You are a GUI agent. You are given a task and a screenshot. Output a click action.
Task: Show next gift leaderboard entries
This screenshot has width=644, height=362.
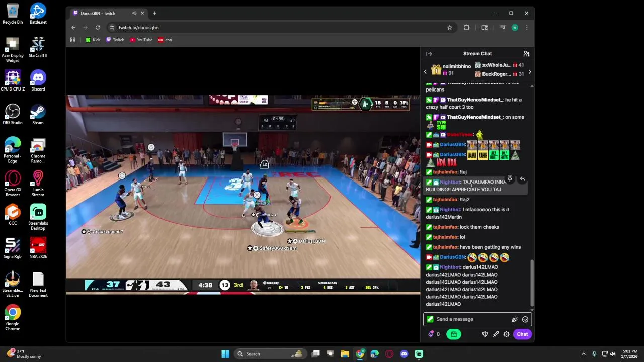(x=529, y=72)
